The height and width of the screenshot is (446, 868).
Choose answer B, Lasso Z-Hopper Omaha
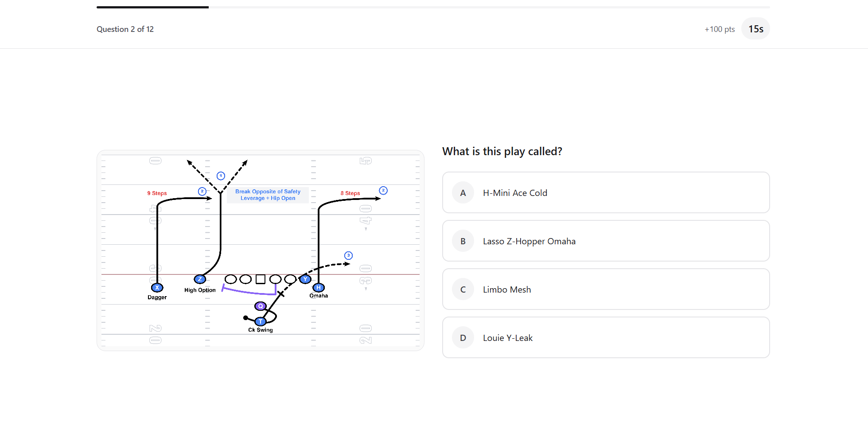pyautogui.click(x=605, y=241)
